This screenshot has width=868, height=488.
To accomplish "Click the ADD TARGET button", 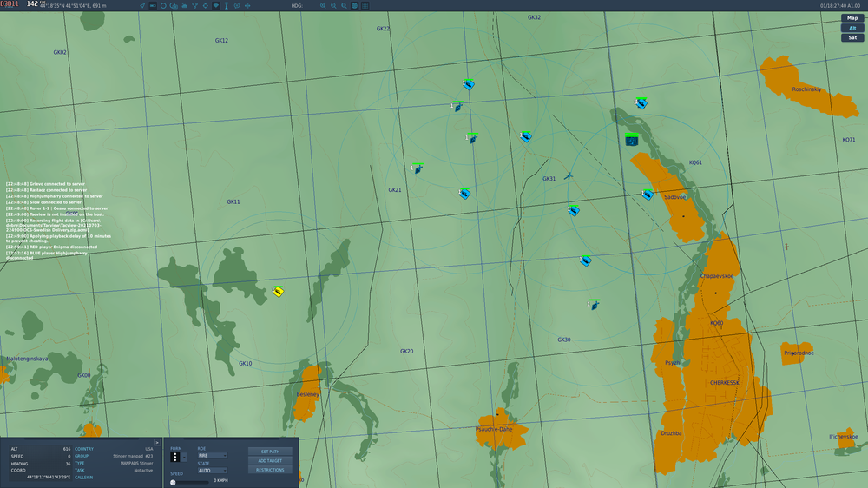I will coord(270,460).
